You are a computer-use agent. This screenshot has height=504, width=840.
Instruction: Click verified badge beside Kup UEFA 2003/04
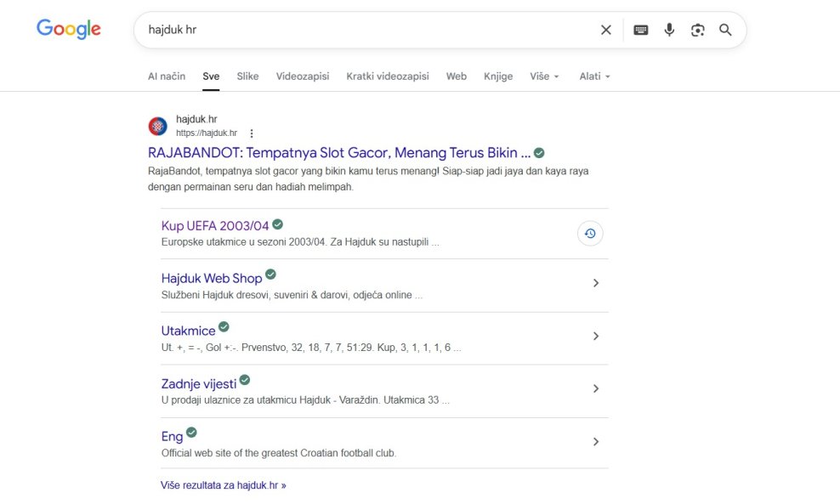click(x=277, y=224)
